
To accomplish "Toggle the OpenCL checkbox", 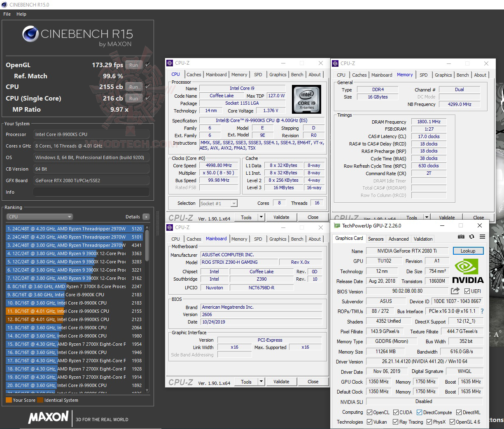I will [369, 412].
